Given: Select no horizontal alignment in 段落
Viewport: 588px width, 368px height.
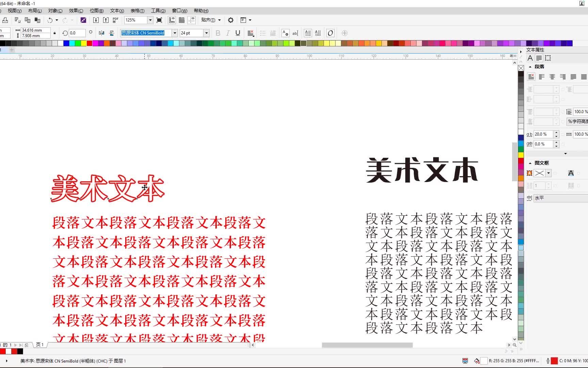Looking at the screenshot, I should [x=531, y=77].
